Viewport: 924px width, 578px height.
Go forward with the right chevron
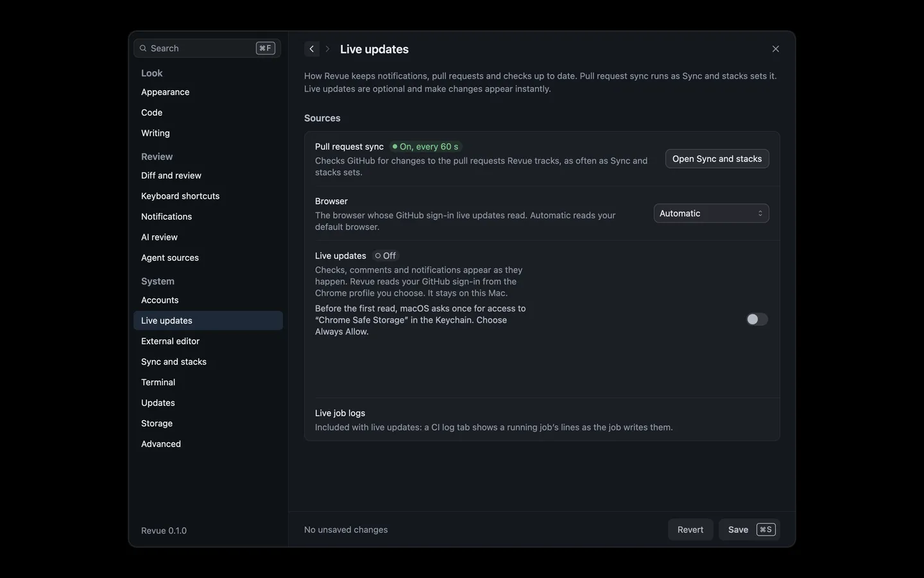327,49
